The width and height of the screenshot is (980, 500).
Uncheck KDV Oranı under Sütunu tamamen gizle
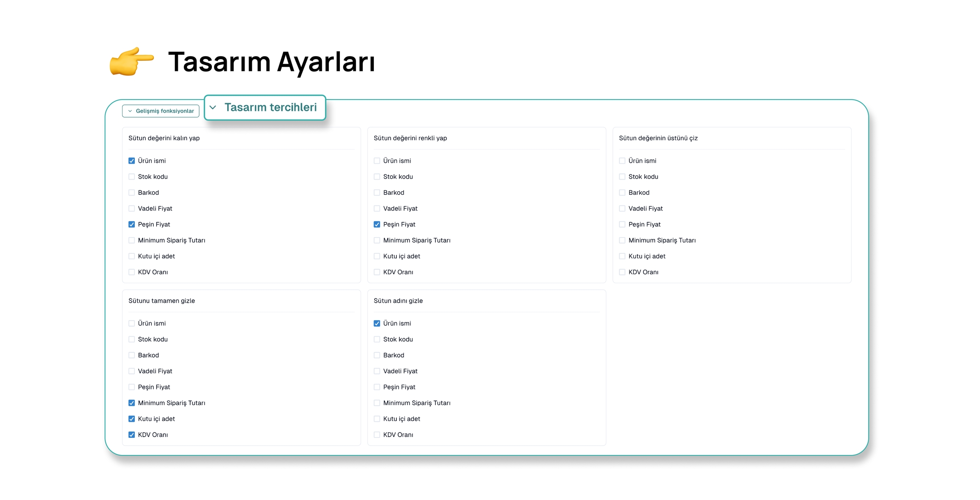(x=132, y=435)
